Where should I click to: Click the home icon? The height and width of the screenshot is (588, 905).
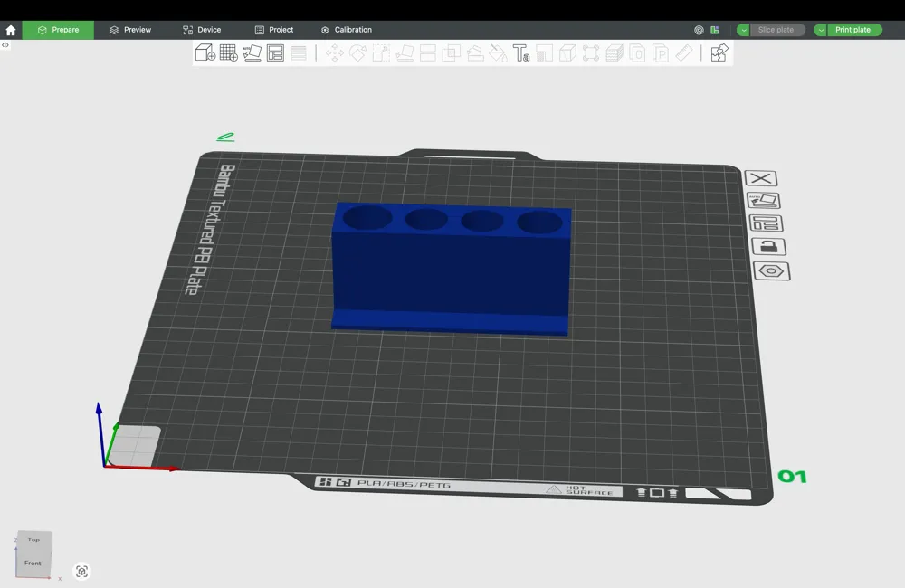pos(10,29)
